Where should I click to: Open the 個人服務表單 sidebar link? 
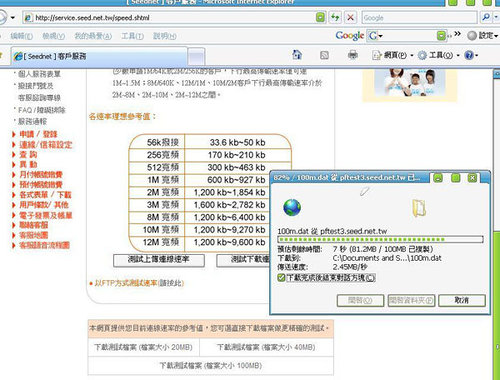pos(39,74)
